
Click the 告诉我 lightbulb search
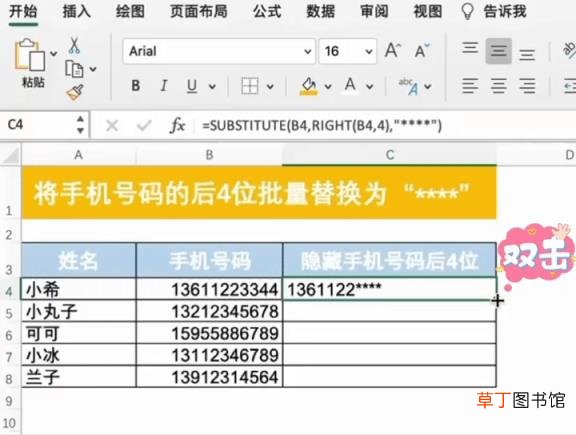494,12
